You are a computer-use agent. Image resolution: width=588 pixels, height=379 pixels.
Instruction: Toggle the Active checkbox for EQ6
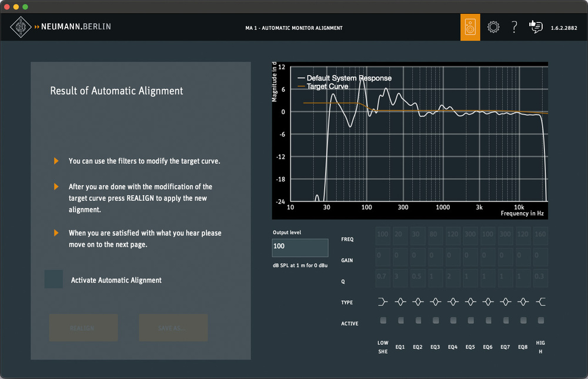point(488,320)
